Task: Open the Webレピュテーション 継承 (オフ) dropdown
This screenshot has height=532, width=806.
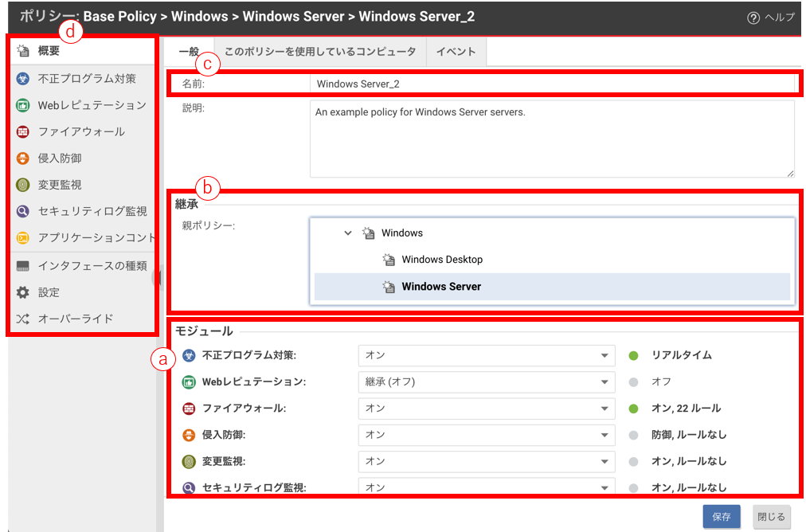Action: (x=486, y=381)
